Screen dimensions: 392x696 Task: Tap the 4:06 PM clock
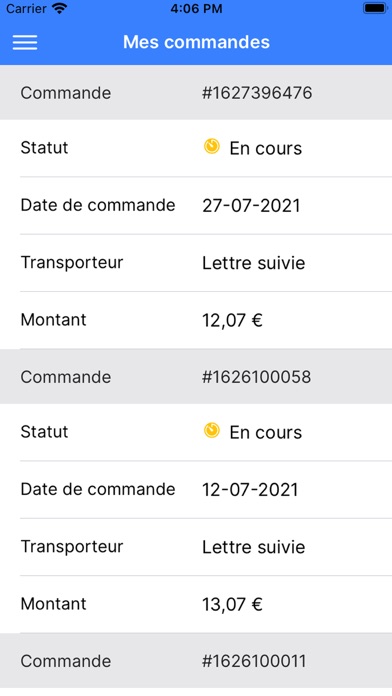[196, 8]
